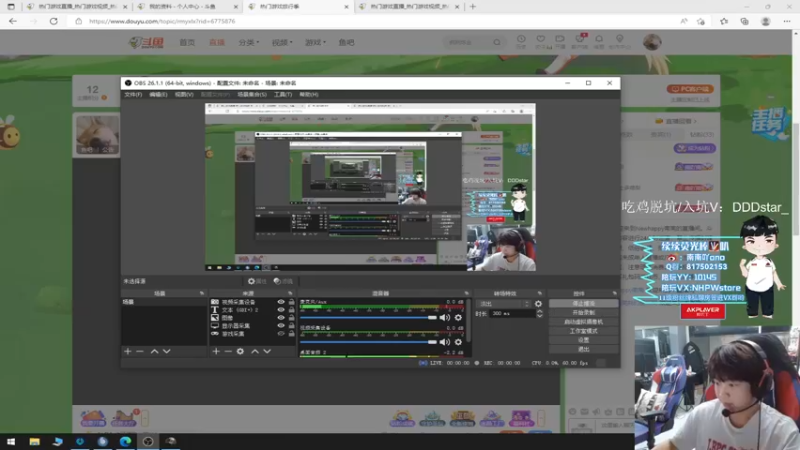Click the 工作室模式 button
The image size is (800, 450).
point(583,331)
